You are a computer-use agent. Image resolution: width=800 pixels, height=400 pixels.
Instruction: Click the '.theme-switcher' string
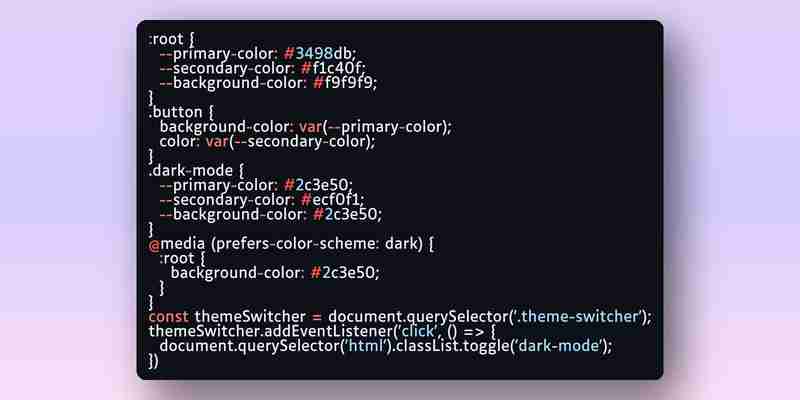(x=577, y=317)
